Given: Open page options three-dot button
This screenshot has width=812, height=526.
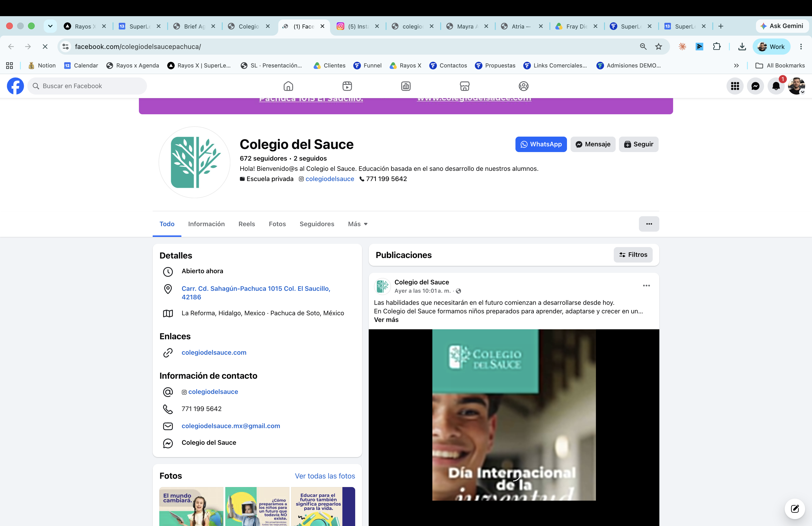Looking at the screenshot, I should coord(649,224).
